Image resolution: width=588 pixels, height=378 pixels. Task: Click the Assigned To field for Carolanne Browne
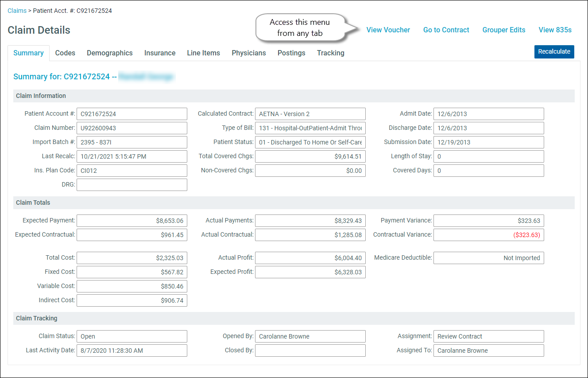point(488,351)
